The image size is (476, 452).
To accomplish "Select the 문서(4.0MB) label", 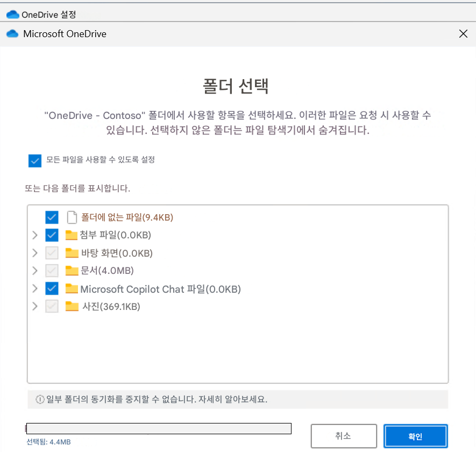I will pyautogui.click(x=107, y=270).
